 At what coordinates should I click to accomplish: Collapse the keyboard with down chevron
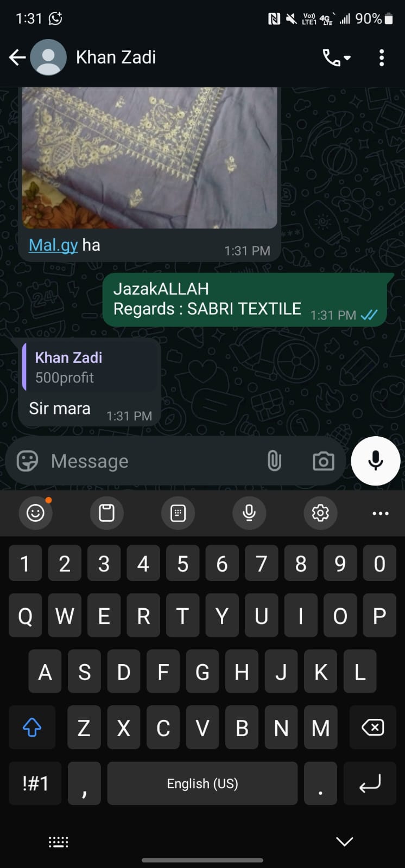pyautogui.click(x=344, y=841)
